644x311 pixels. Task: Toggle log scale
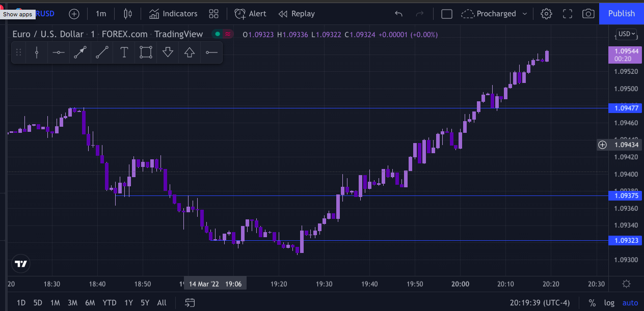609,303
